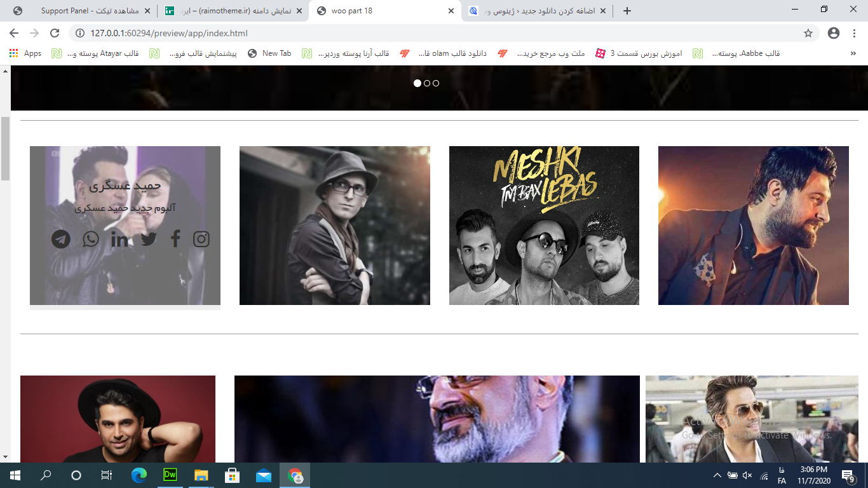Open the New Tab bookmark
Viewport: 868px width, 488px height.
[269, 53]
